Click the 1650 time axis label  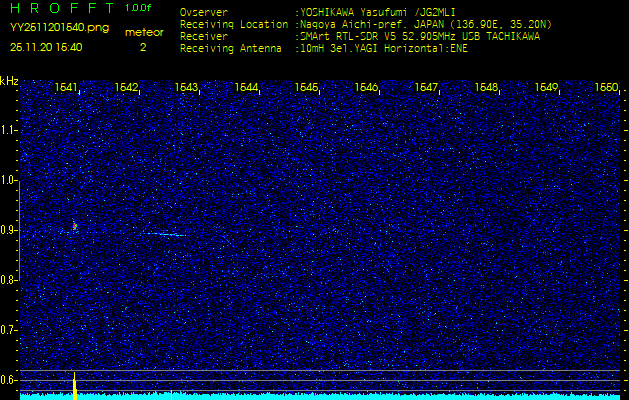606,87
